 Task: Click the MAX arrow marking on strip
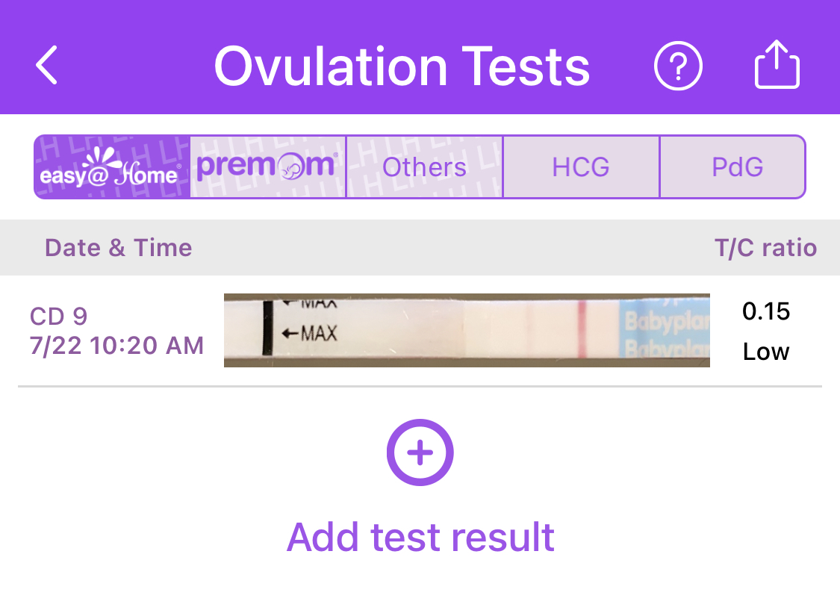(309, 332)
